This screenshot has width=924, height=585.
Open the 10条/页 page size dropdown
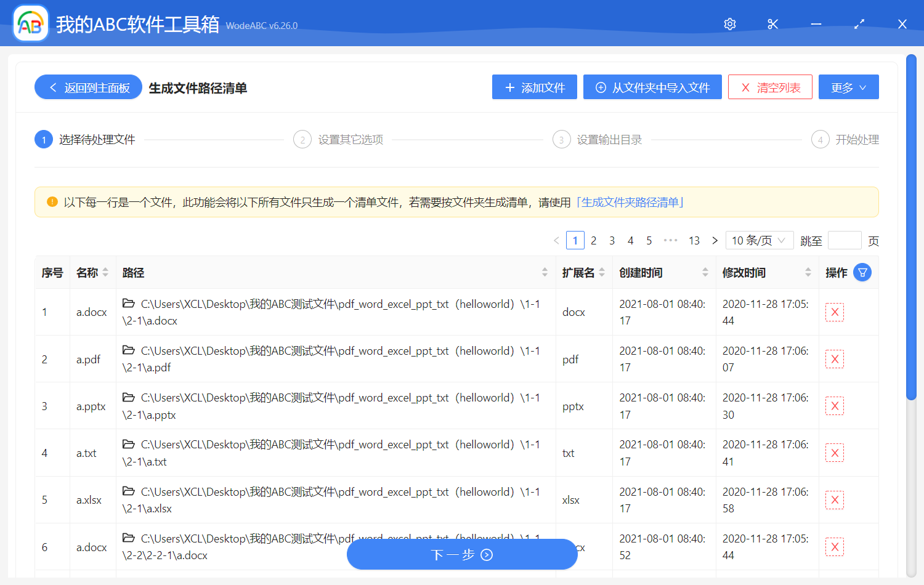(x=759, y=240)
